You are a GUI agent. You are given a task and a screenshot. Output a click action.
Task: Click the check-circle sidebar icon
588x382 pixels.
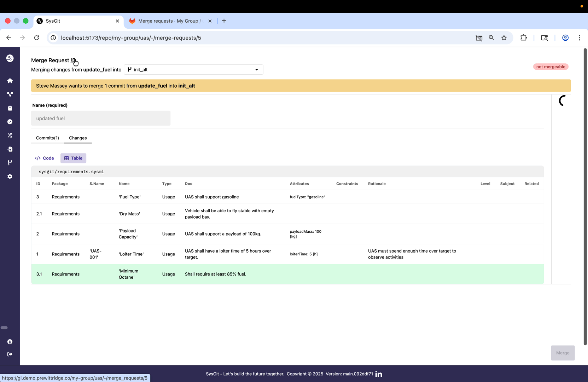pos(10,122)
